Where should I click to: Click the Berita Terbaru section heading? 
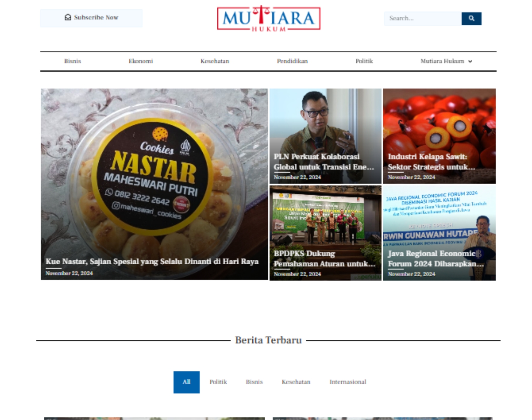pos(268,340)
